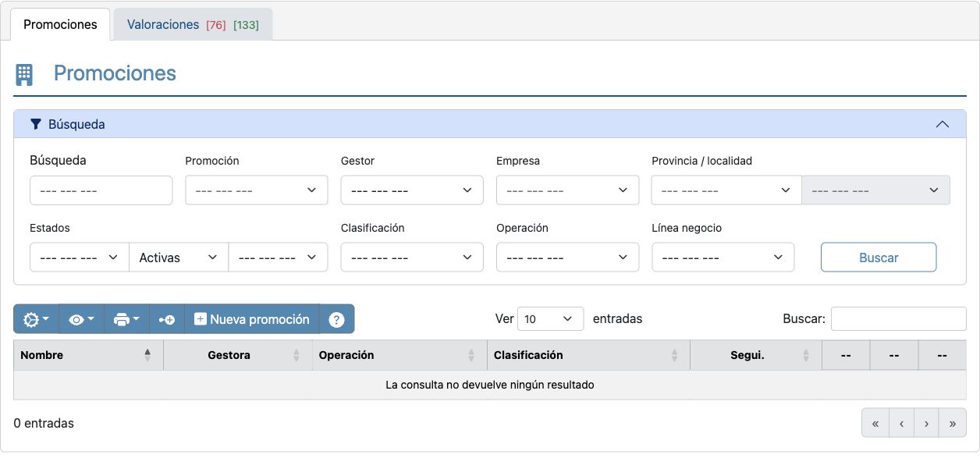The height and width of the screenshot is (476, 980).
Task: Click the red [76] badge in Valoraciones tab
Action: click(x=216, y=25)
